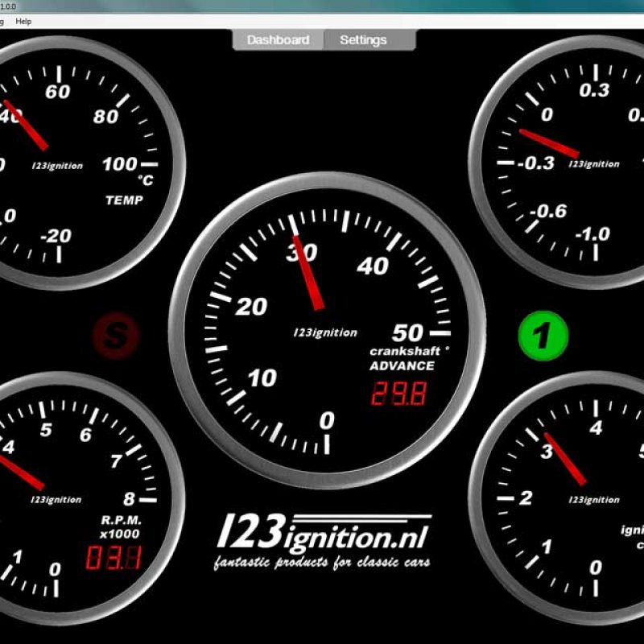
Task: Click the red 29.8 advance digital readout
Action: point(398,394)
